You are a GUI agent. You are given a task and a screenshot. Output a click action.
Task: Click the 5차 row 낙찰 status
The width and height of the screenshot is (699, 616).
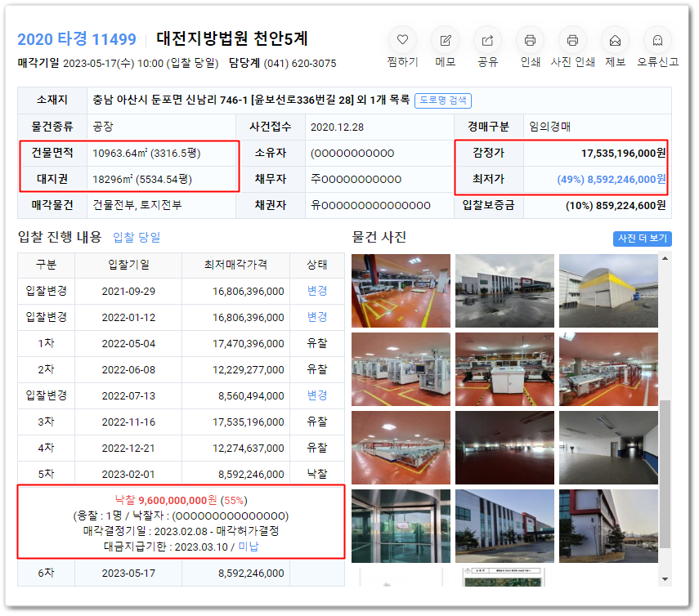click(317, 474)
